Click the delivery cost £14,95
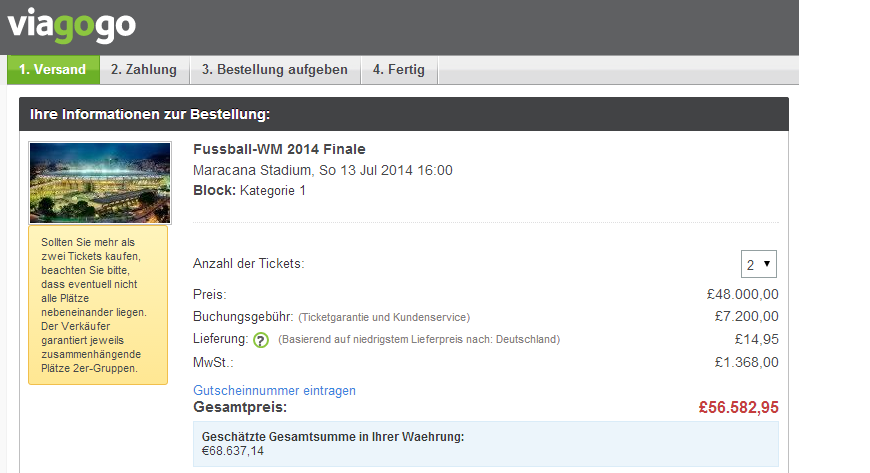Image resolution: width=870 pixels, height=473 pixels. click(x=757, y=339)
